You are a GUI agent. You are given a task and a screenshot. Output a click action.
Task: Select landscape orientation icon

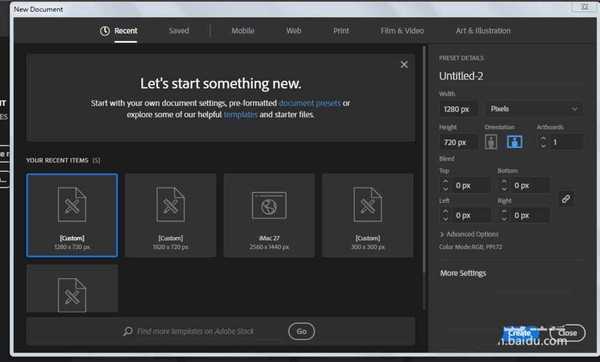514,142
